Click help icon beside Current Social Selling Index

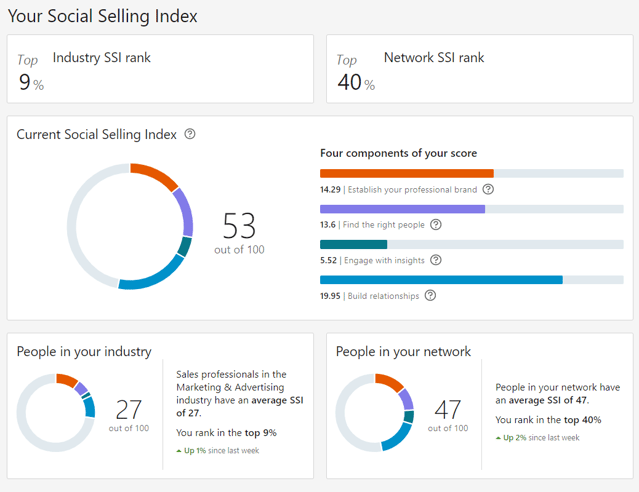point(190,134)
